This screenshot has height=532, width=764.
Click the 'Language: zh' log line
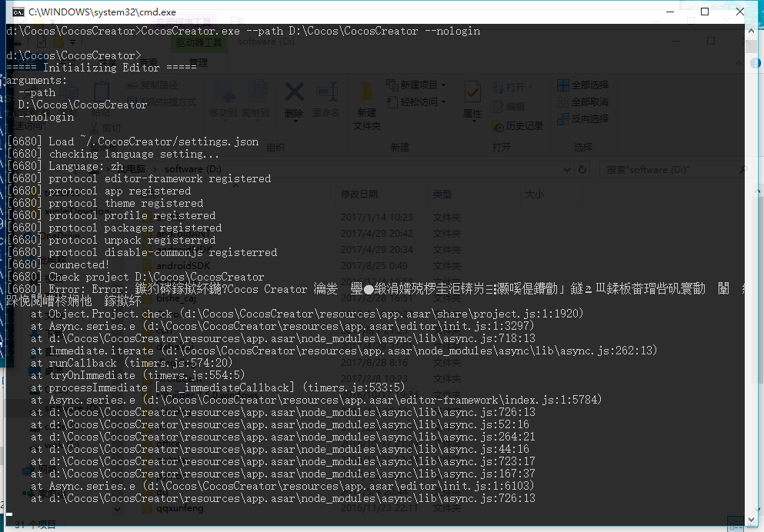(65, 167)
